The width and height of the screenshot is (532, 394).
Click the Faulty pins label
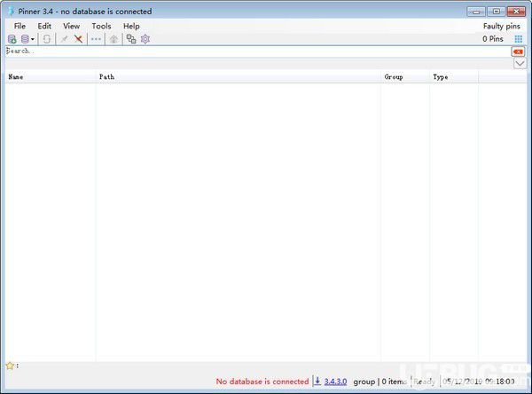[x=502, y=26]
